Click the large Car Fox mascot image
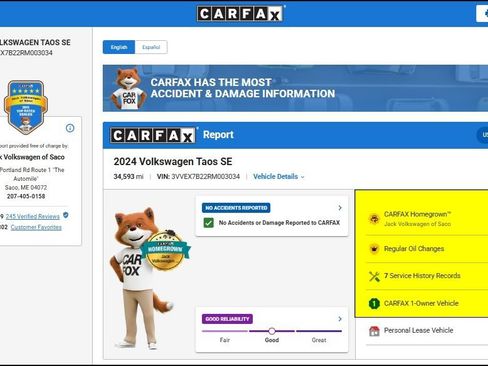The image size is (488, 366). point(138,278)
